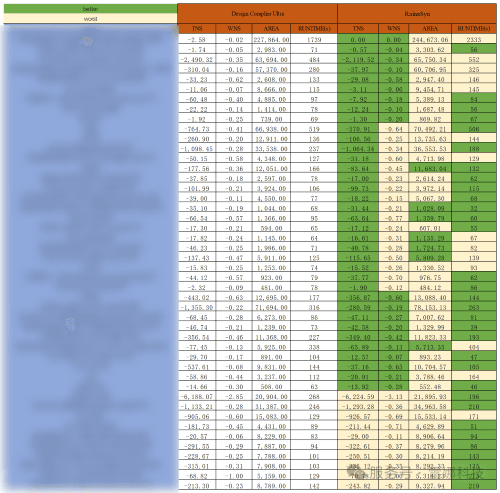Click the WNS cell showing -2.85
Viewport: 500px width, 493px height.
point(234,397)
